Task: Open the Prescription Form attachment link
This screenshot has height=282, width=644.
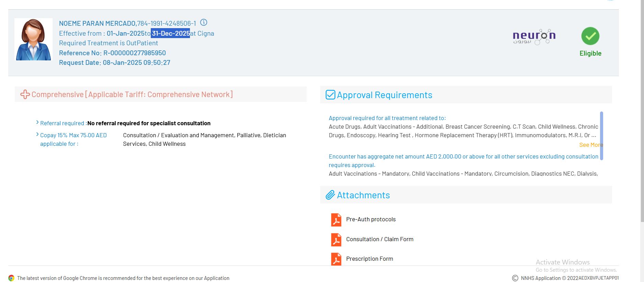Action: tap(369, 259)
